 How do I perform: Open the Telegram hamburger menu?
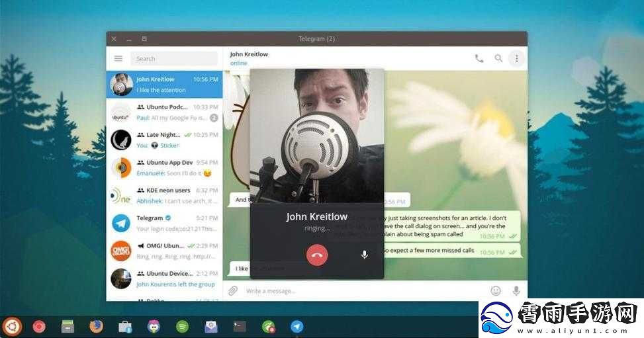pos(118,59)
